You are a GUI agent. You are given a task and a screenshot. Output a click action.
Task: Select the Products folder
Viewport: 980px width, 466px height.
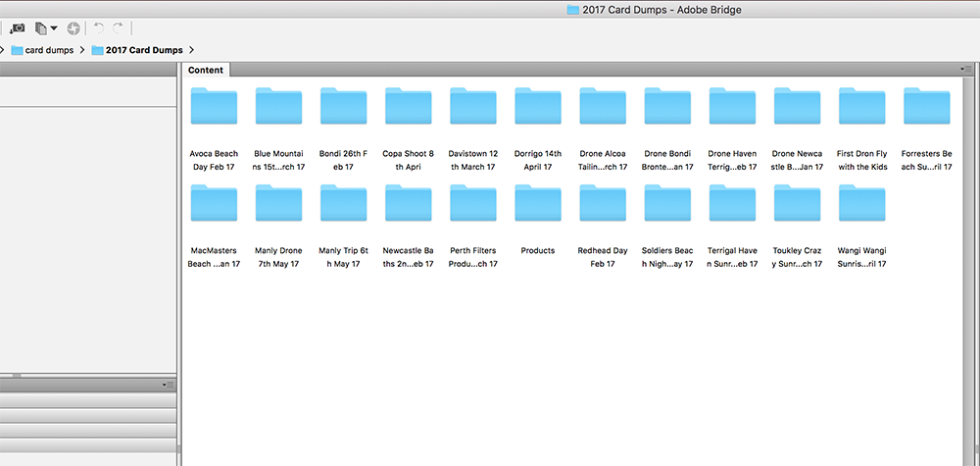(538, 203)
